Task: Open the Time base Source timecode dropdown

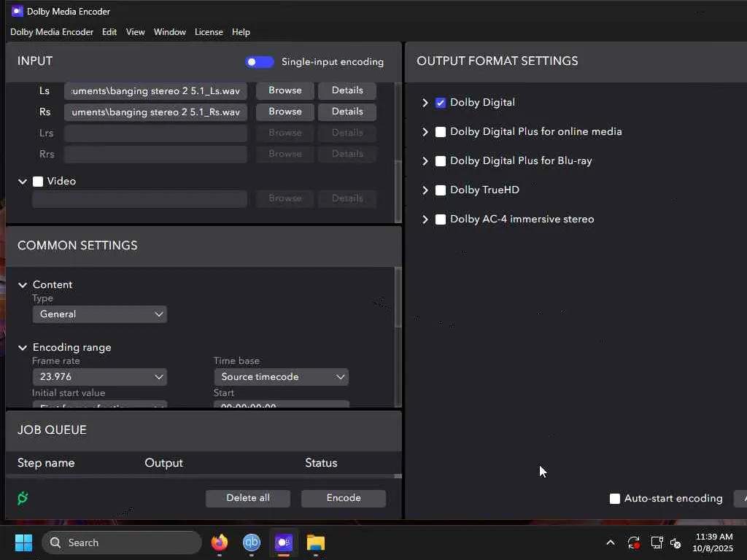Action: coord(281,377)
